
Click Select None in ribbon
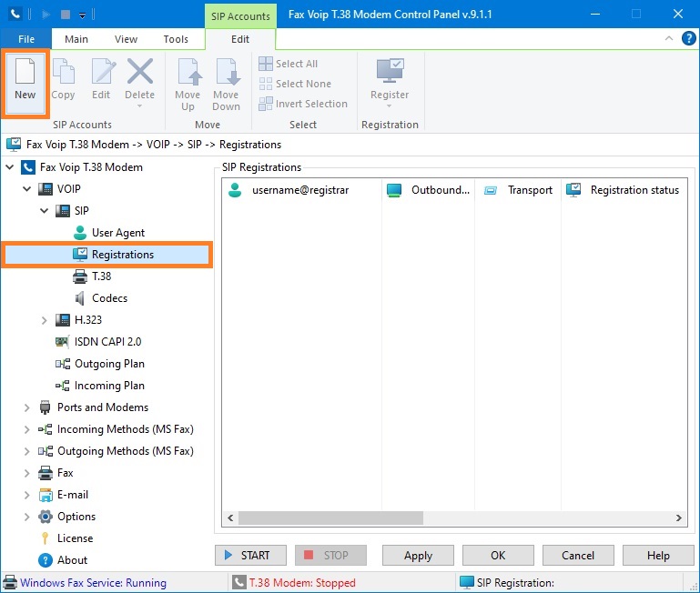pyautogui.click(x=295, y=84)
